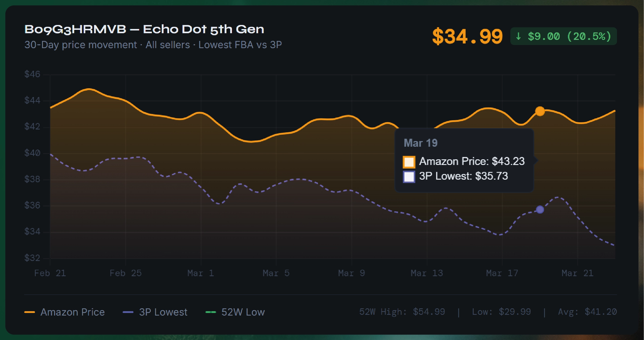The image size is (644, 340).
Task: Click the $34.99 current price
Action: (x=467, y=37)
